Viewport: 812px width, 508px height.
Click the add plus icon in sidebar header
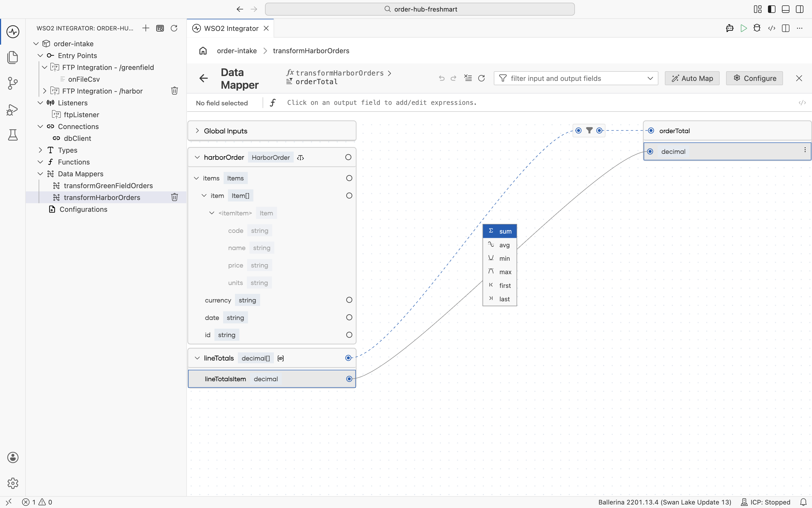146,28
